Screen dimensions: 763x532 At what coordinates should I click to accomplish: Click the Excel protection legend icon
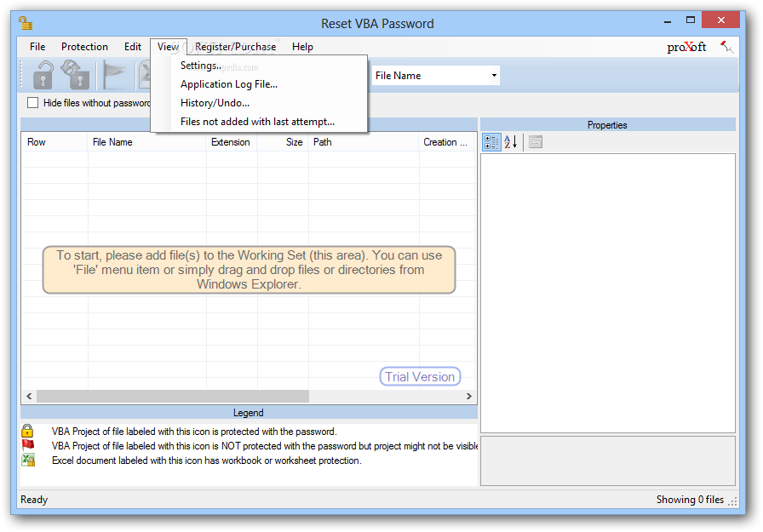pyautogui.click(x=28, y=460)
